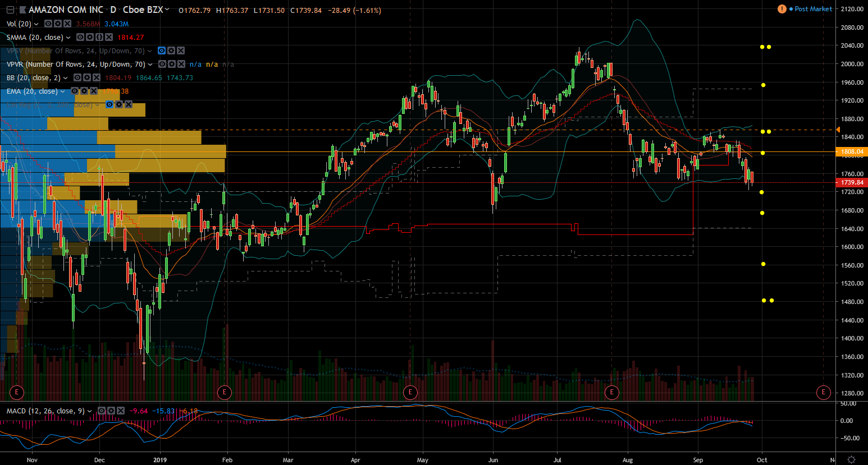Remove the MACD indicator pane
Viewport: 868px width, 465px height.
click(x=121, y=411)
